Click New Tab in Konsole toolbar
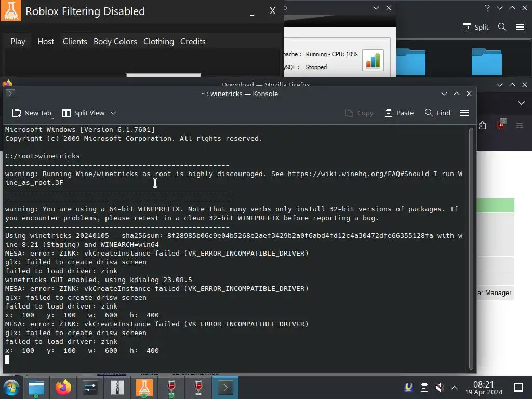532x399 pixels. pos(31,113)
